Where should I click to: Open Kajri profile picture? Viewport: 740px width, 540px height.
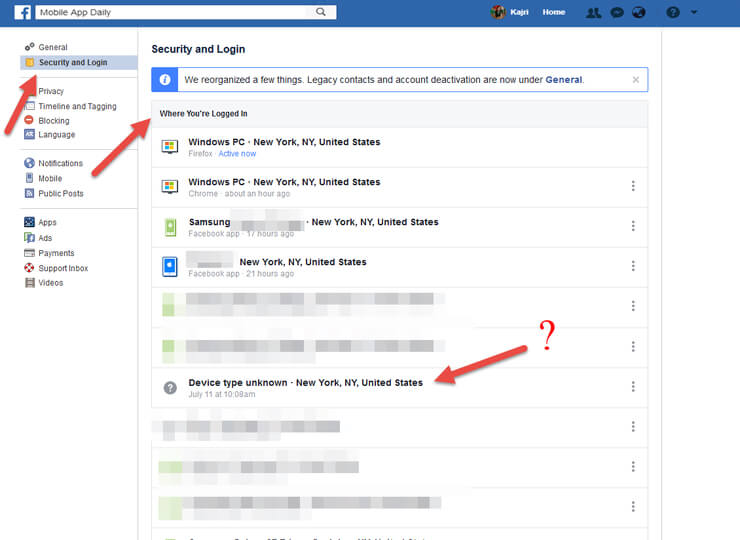tap(498, 12)
